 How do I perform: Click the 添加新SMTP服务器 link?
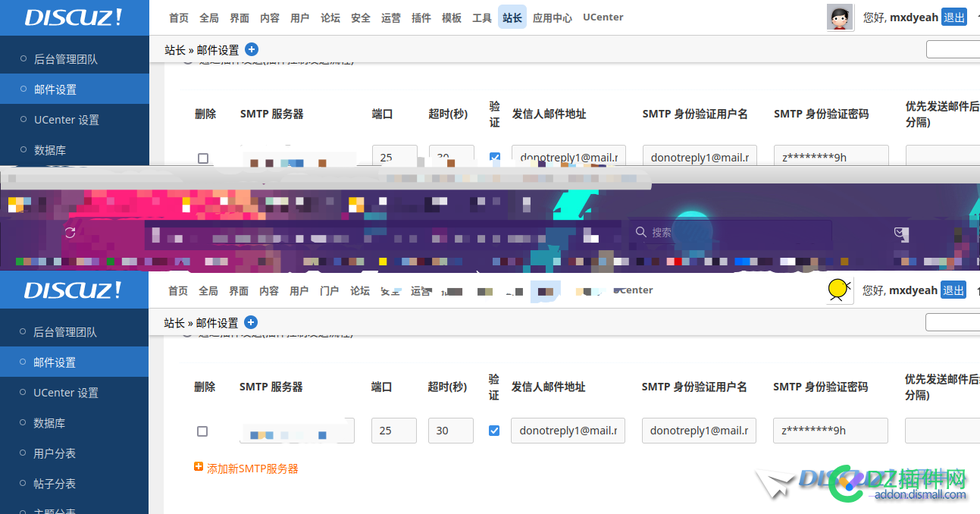[x=252, y=469]
